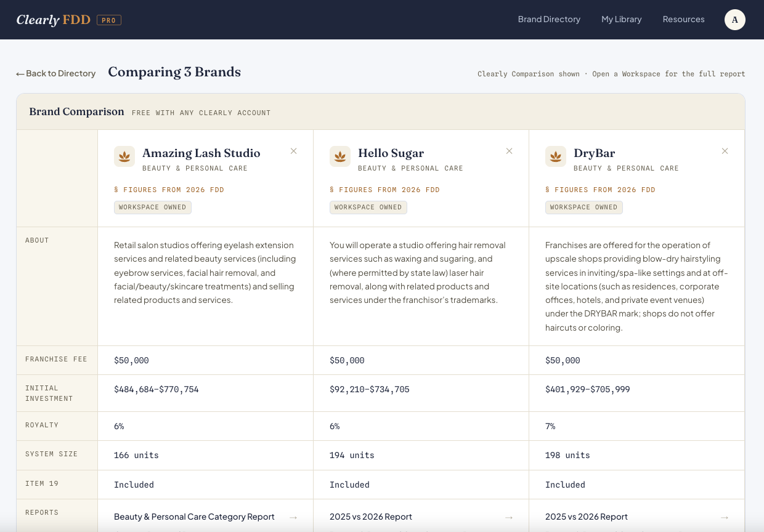
Task: Click the Hello Sugar lotus brand icon
Action: pyautogui.click(x=340, y=156)
